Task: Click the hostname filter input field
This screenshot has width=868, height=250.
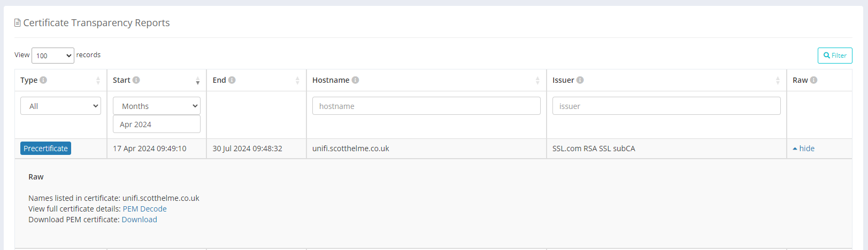Action: coord(426,106)
